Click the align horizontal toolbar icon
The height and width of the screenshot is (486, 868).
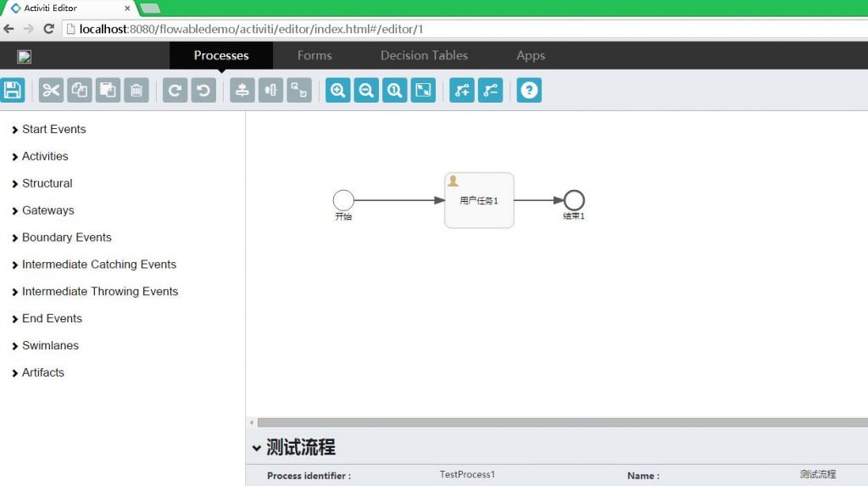click(x=270, y=90)
